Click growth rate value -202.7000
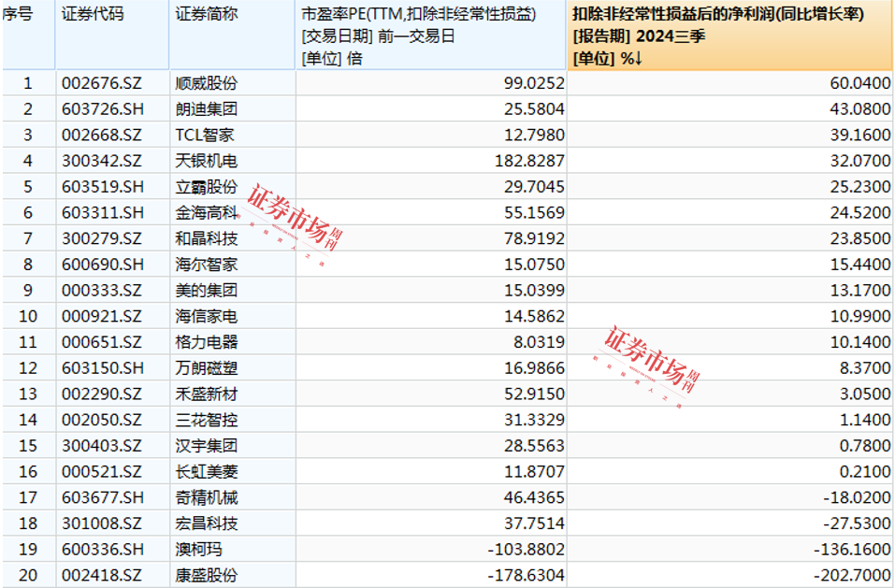Image resolution: width=895 pixels, height=588 pixels. coord(852,576)
